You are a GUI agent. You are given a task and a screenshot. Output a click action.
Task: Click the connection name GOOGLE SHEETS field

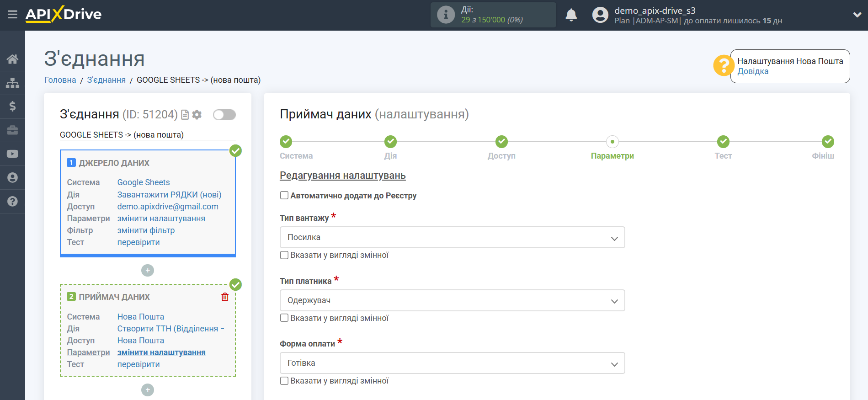coord(148,135)
